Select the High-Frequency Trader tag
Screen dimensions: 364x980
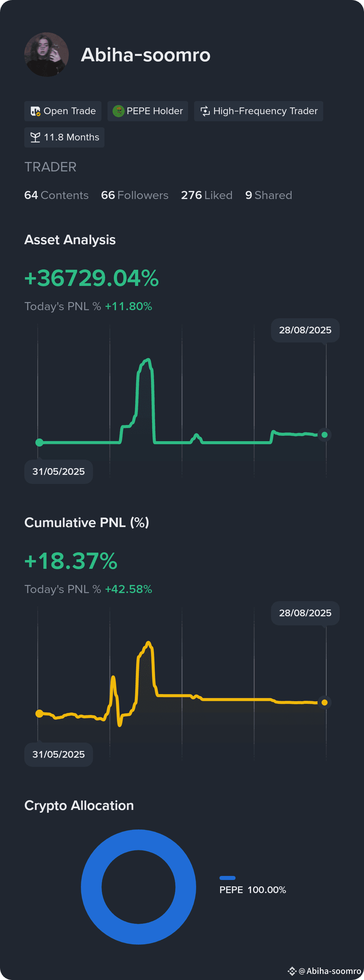(259, 111)
